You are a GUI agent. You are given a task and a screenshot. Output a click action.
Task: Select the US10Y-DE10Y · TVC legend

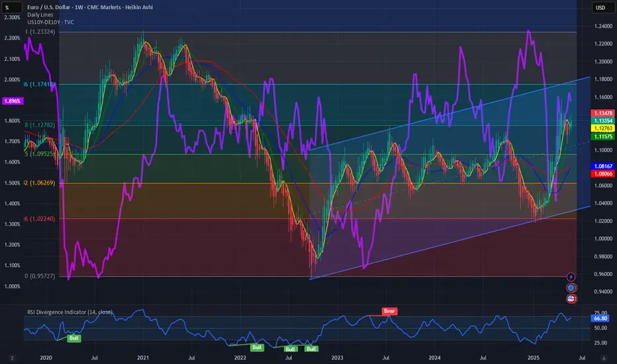point(50,22)
